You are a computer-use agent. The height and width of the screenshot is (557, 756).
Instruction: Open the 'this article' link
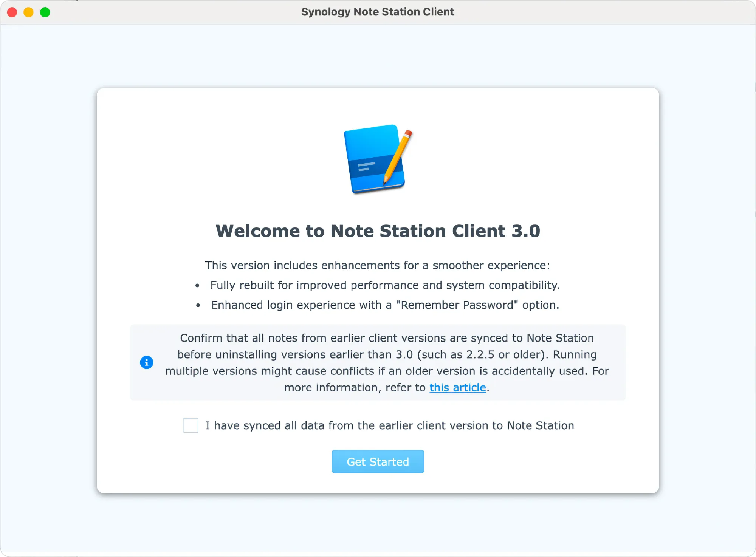coord(457,387)
